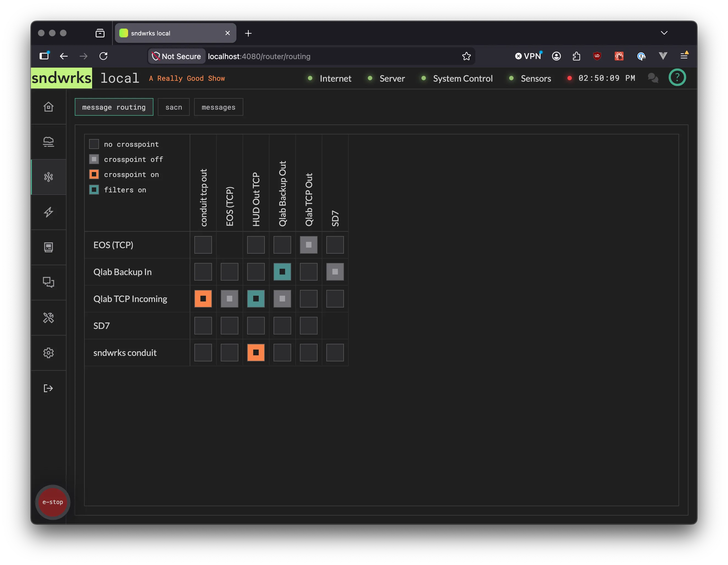728x565 pixels.
Task: Click the 02:50:09 PM clock display
Action: pos(607,78)
